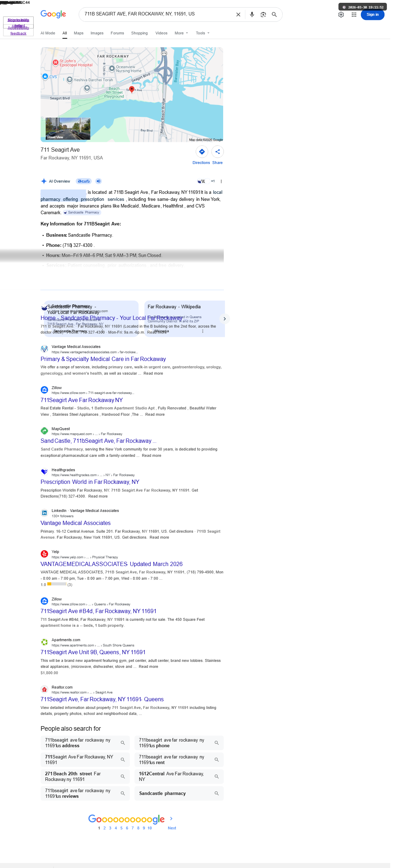Click the Vantage Medical Associates favicon

44,349
